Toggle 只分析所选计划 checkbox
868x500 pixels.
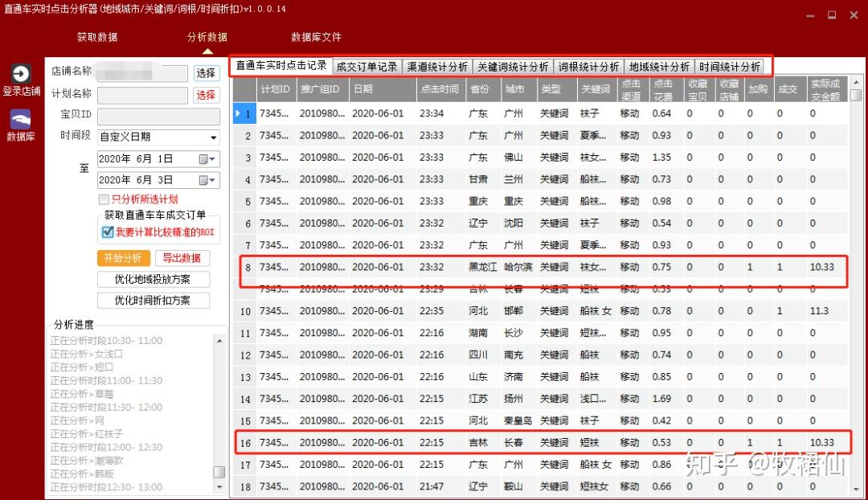104,199
